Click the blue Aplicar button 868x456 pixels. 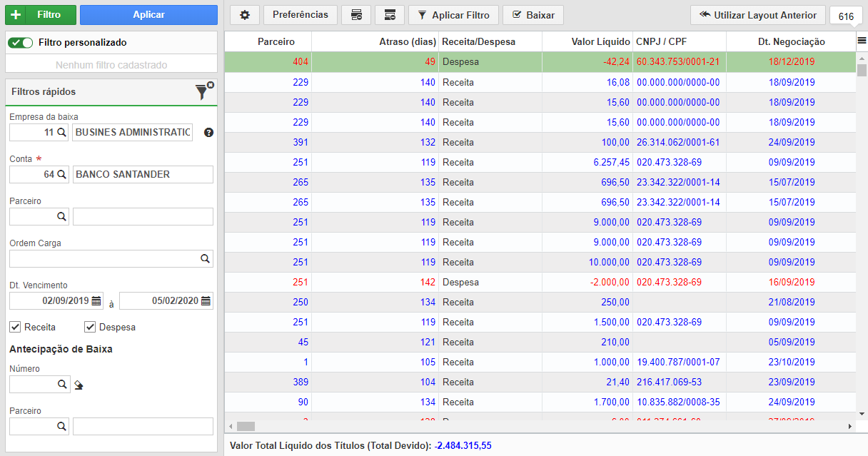tap(148, 15)
